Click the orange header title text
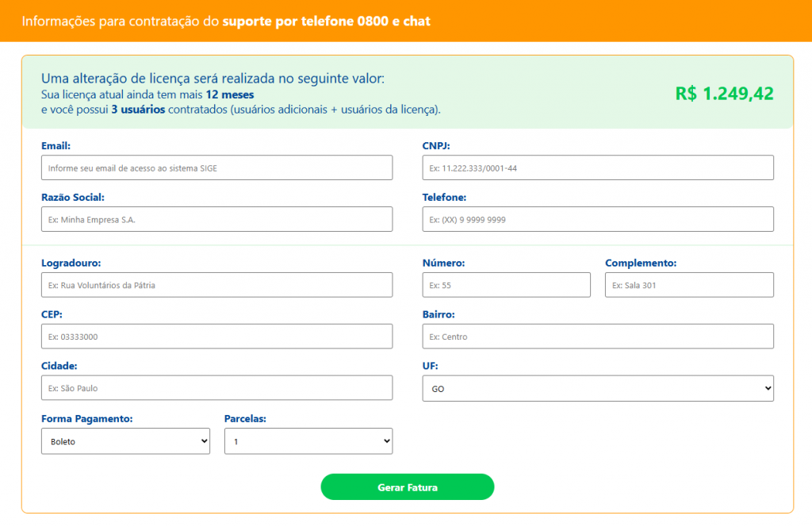The width and height of the screenshot is (812, 527). 226,21
